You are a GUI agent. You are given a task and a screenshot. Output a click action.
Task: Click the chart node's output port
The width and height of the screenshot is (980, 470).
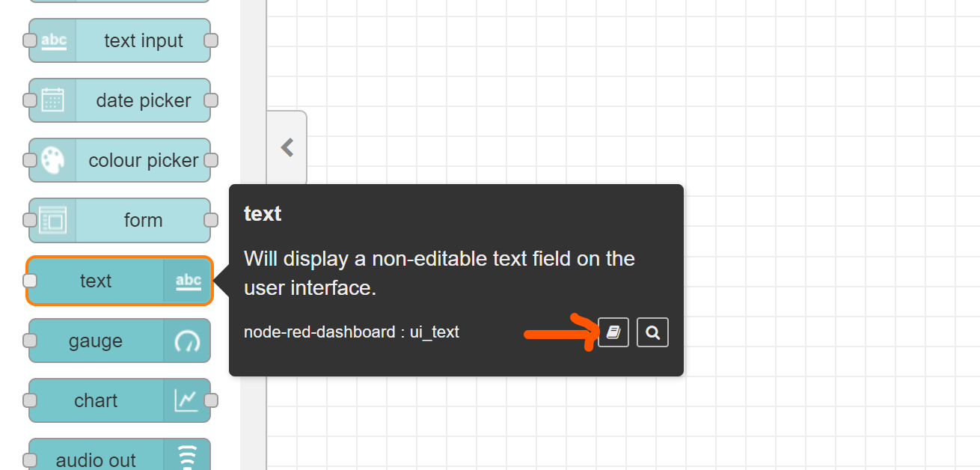point(211,400)
